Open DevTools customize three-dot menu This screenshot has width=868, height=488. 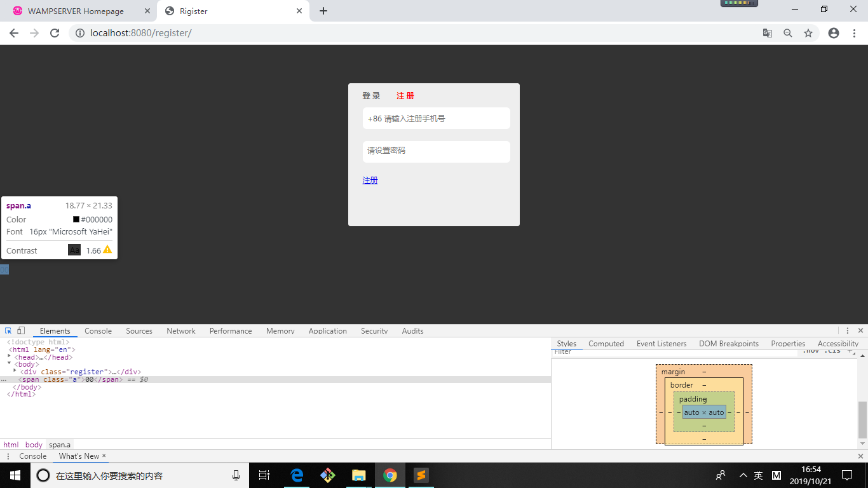point(848,330)
